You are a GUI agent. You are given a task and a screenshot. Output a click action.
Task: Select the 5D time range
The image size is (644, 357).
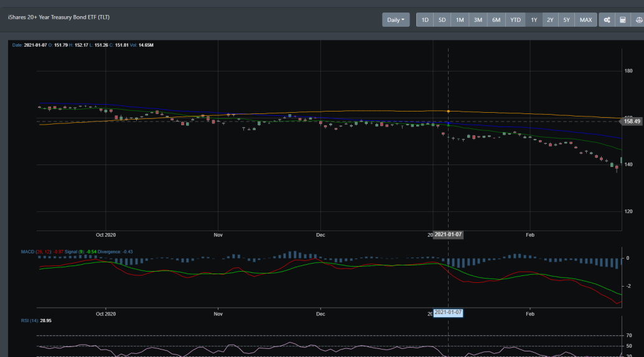pos(442,20)
